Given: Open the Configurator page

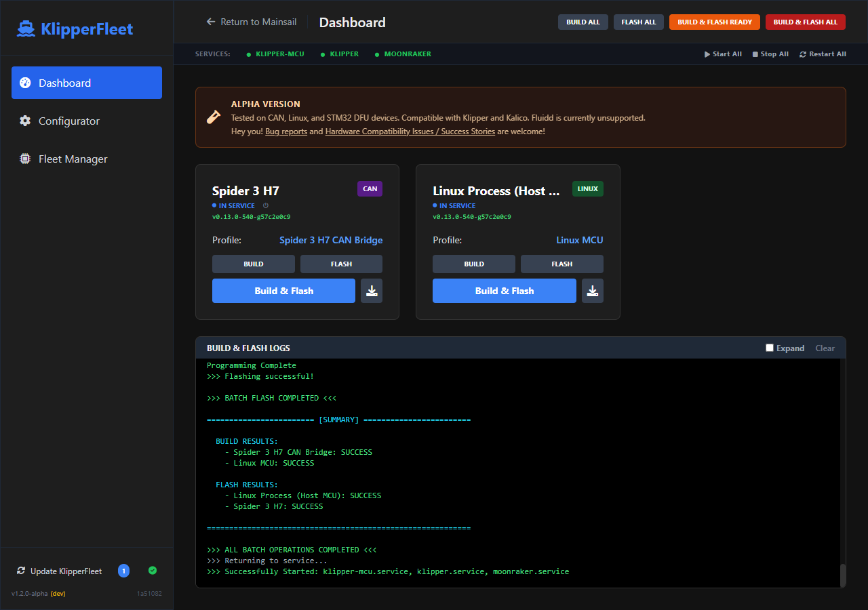Looking at the screenshot, I should (87, 121).
